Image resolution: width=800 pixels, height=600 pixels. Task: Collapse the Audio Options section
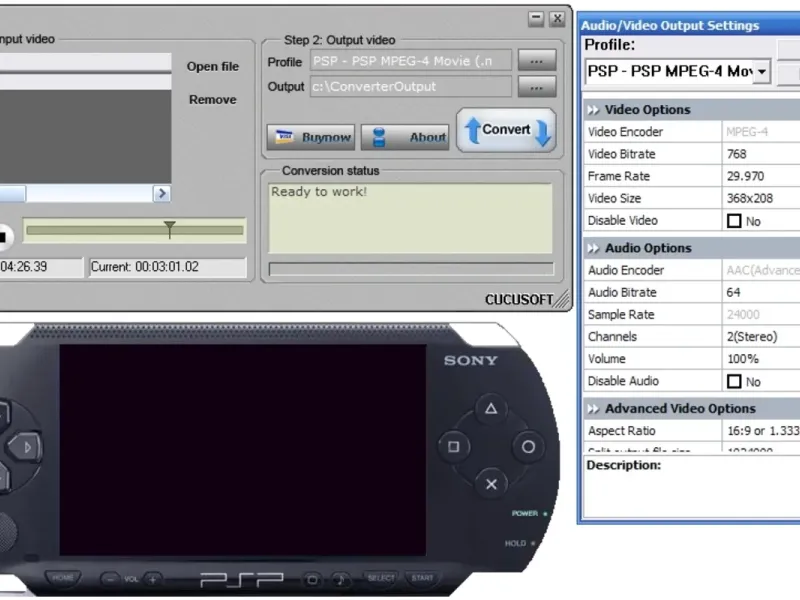593,248
